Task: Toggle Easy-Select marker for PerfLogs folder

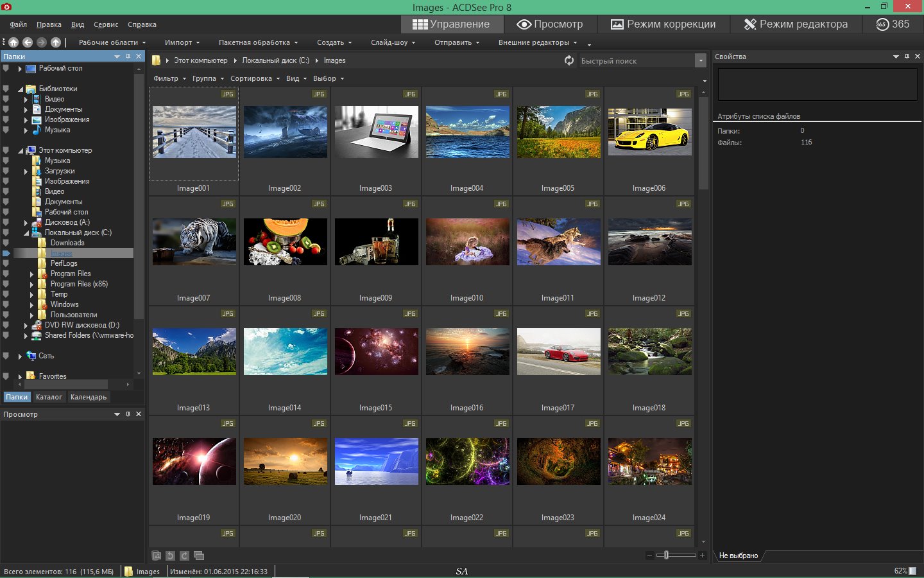Action: click(x=6, y=263)
